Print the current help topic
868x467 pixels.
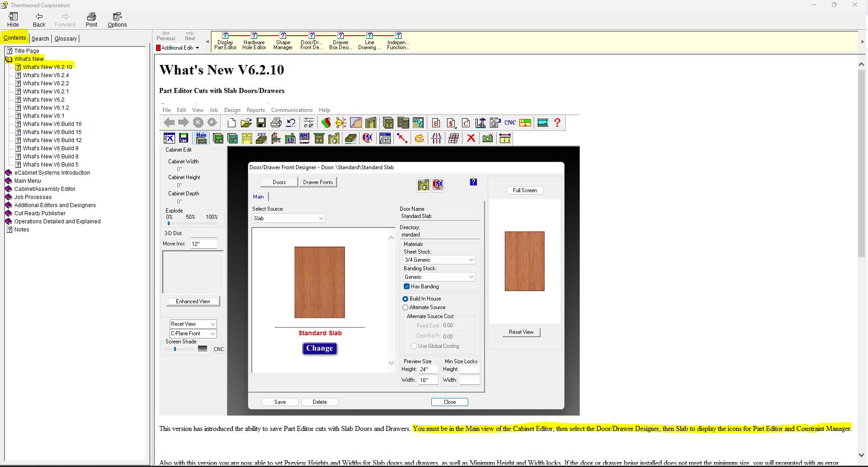click(91, 17)
